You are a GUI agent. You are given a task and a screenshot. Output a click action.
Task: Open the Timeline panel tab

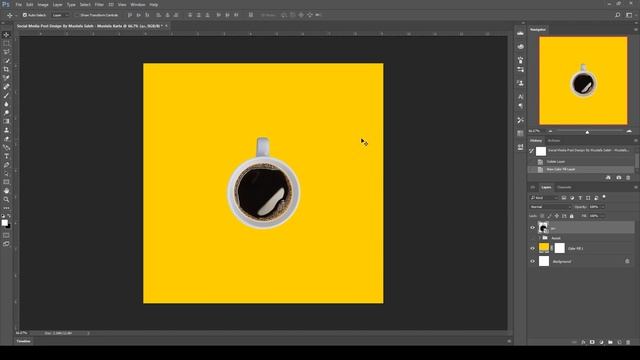tap(23, 341)
